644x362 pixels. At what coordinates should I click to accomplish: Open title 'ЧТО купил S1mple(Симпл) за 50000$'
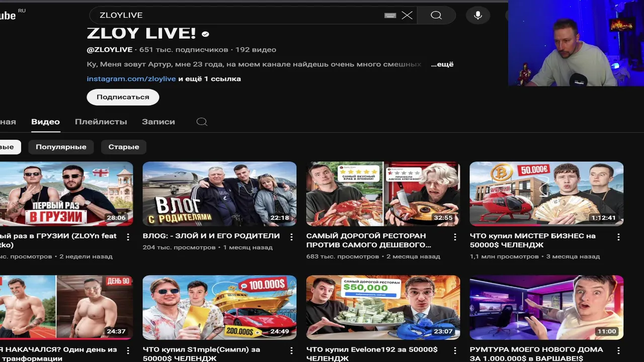coord(201,354)
